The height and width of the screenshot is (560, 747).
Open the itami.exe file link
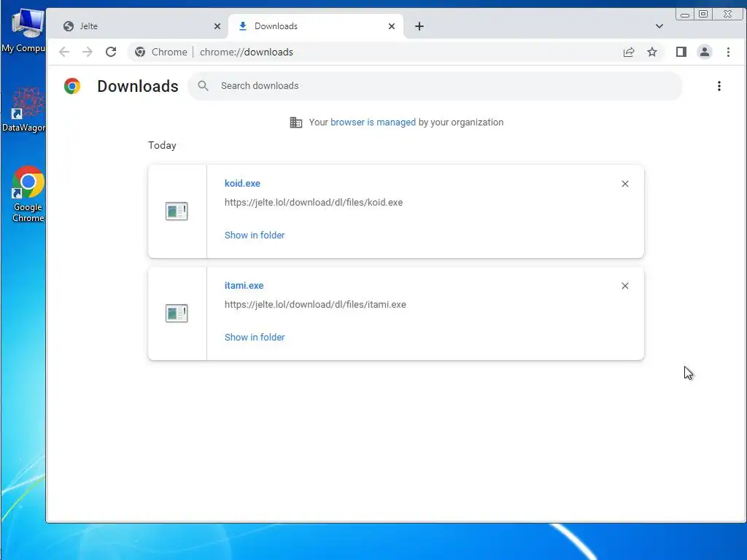pyautogui.click(x=244, y=286)
